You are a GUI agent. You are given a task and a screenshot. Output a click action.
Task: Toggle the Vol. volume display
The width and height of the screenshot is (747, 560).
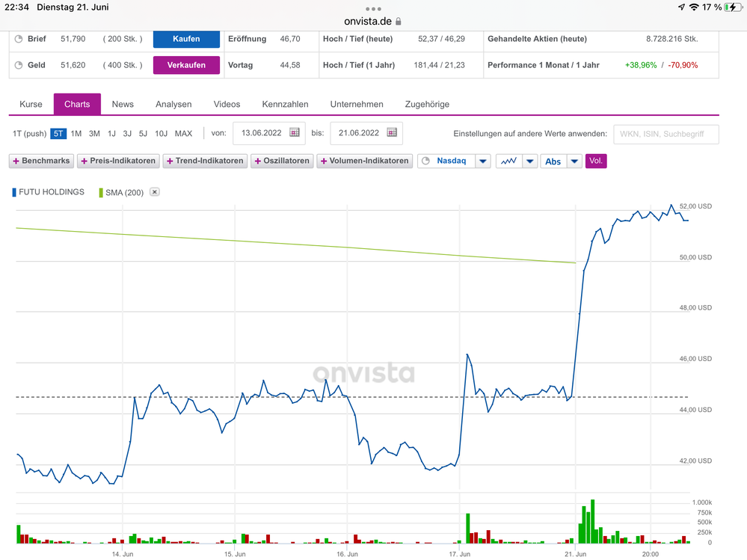point(596,161)
